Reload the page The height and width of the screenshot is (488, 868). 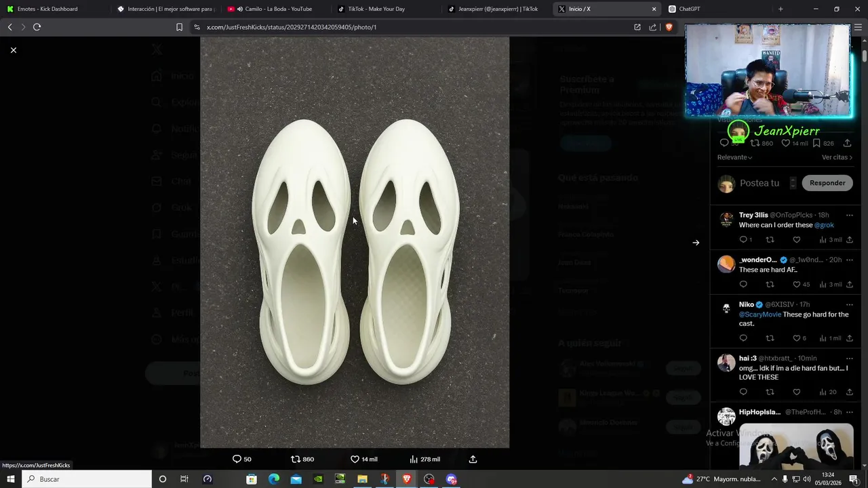point(37,27)
